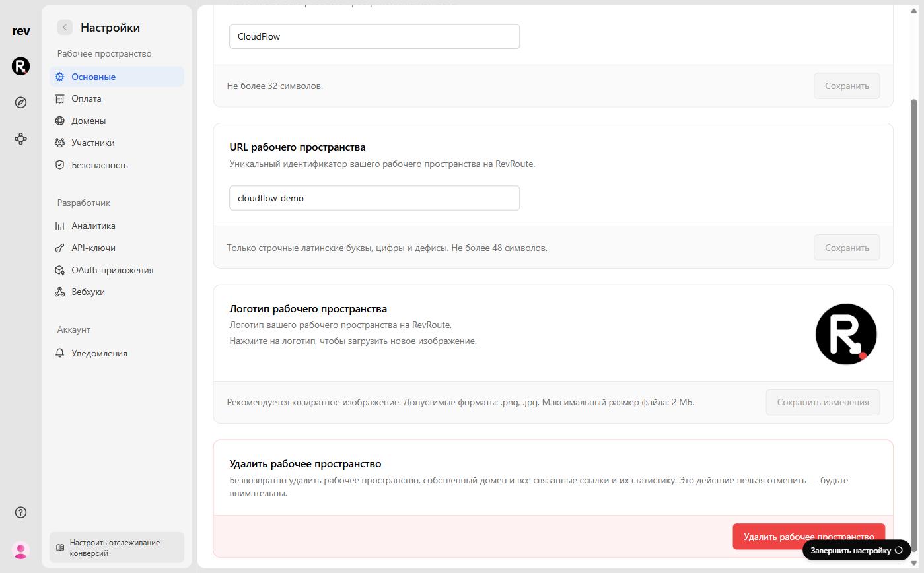Click the cube icon beside OAuth-приложения

click(x=60, y=270)
